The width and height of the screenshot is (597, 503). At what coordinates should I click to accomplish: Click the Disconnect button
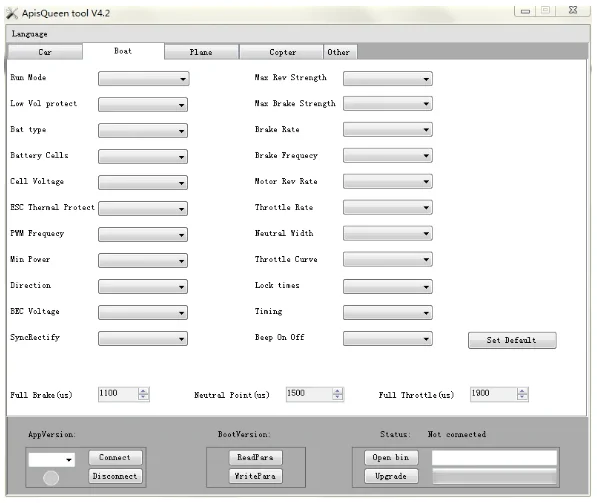click(x=115, y=476)
